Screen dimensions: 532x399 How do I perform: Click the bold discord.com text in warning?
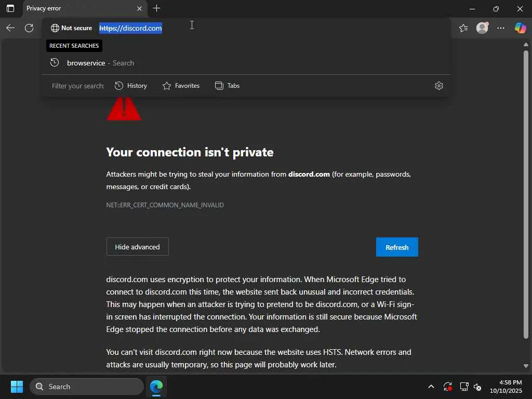coord(309,175)
